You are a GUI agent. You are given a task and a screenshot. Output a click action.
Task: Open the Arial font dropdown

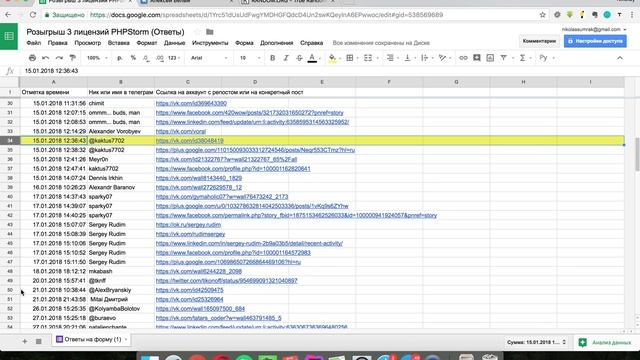click(209, 58)
